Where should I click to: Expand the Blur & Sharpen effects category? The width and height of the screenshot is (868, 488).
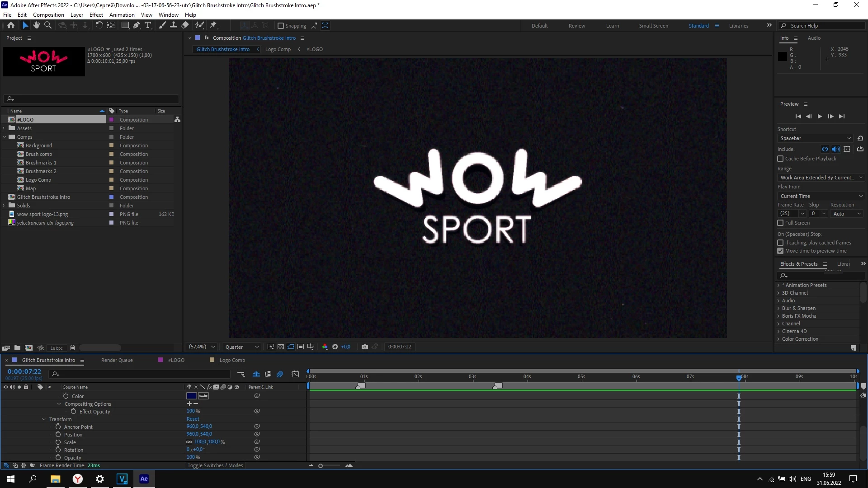click(x=778, y=308)
